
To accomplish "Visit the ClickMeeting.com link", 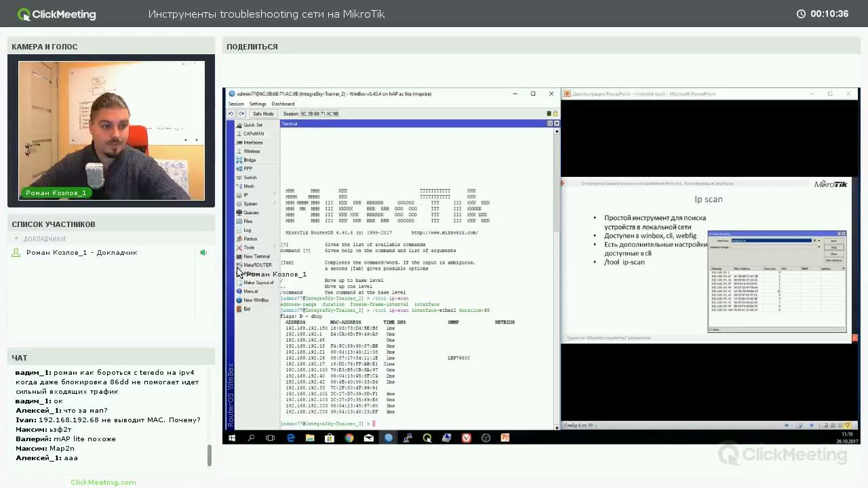I will 103,482.
